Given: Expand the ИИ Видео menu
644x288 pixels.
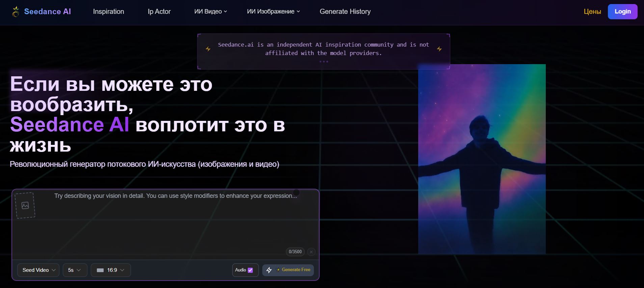Looking at the screenshot, I should [211, 11].
